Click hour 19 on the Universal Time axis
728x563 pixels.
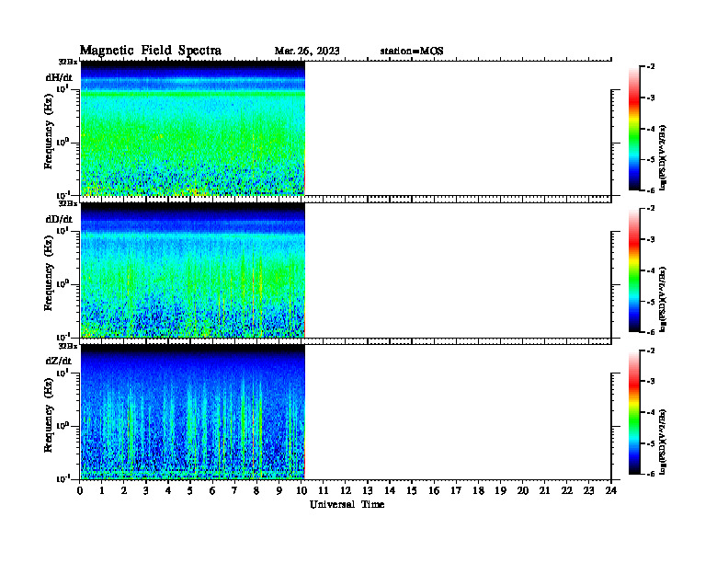click(500, 491)
